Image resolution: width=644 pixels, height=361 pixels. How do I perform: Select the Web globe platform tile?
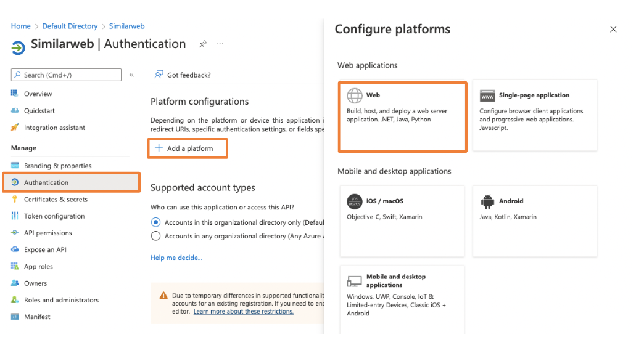click(402, 116)
